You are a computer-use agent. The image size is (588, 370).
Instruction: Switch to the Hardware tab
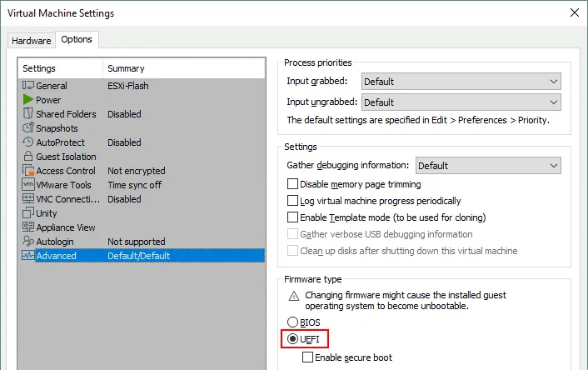[31, 41]
